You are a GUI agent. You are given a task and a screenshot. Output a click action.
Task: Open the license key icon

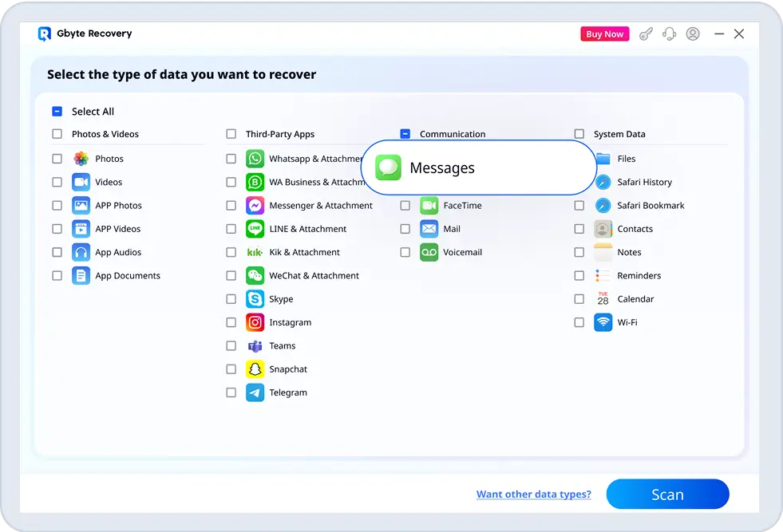tap(646, 34)
